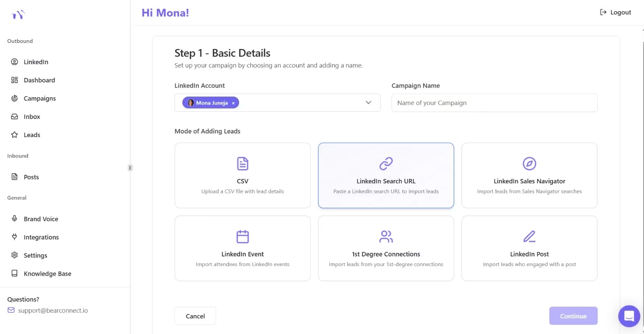The image size is (644, 334).
Task: Click the "Outbound" section label
Action: tap(20, 41)
